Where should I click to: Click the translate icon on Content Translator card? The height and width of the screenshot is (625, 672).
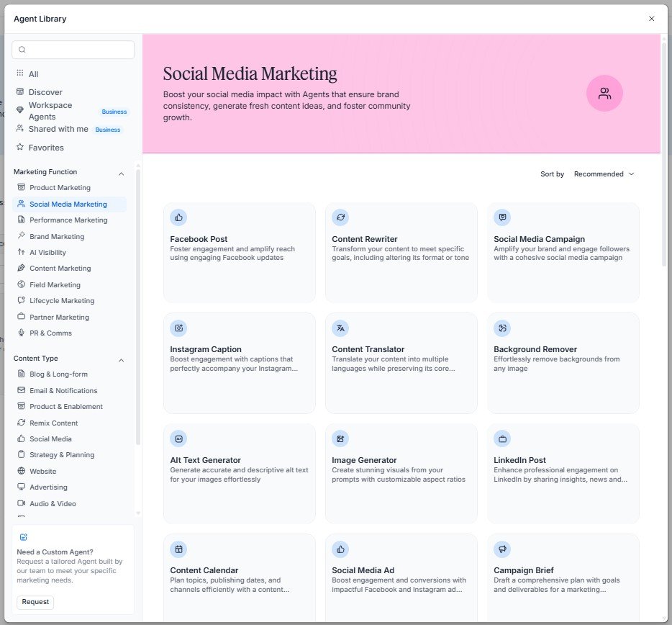click(x=340, y=328)
